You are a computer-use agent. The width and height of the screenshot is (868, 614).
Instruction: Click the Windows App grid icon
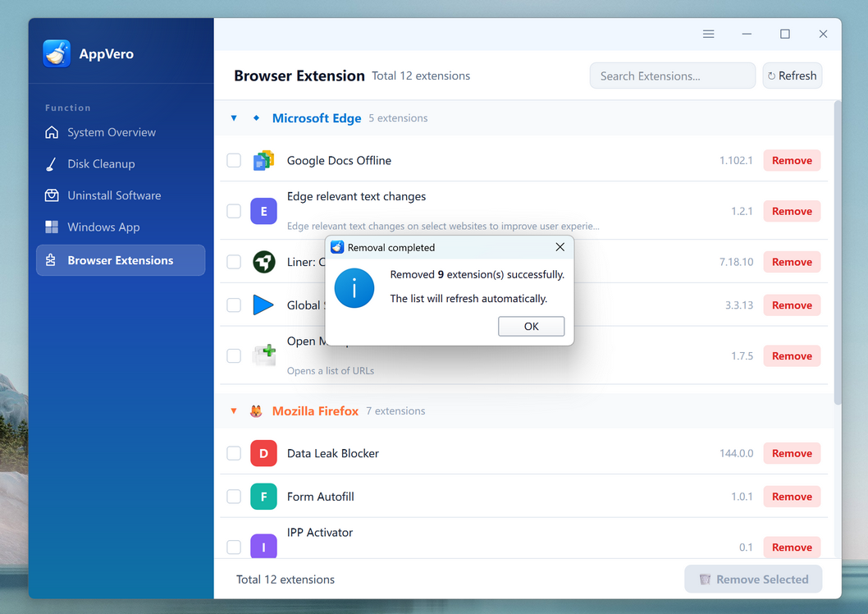[52, 227]
